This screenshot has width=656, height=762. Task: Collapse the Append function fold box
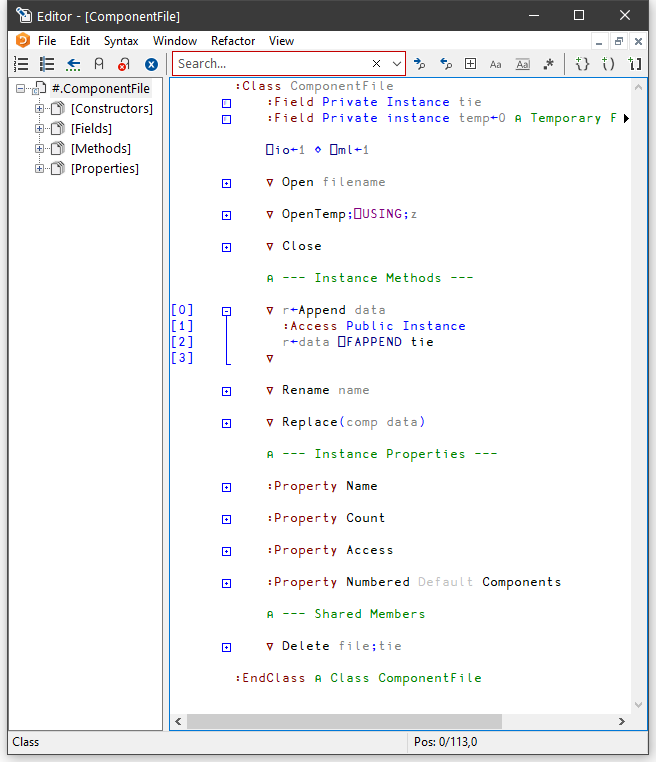pos(226,311)
